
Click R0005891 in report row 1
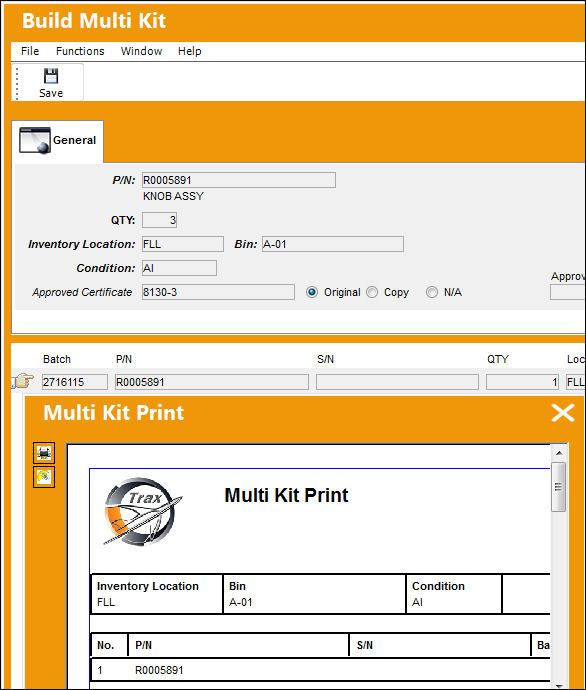tap(159, 670)
